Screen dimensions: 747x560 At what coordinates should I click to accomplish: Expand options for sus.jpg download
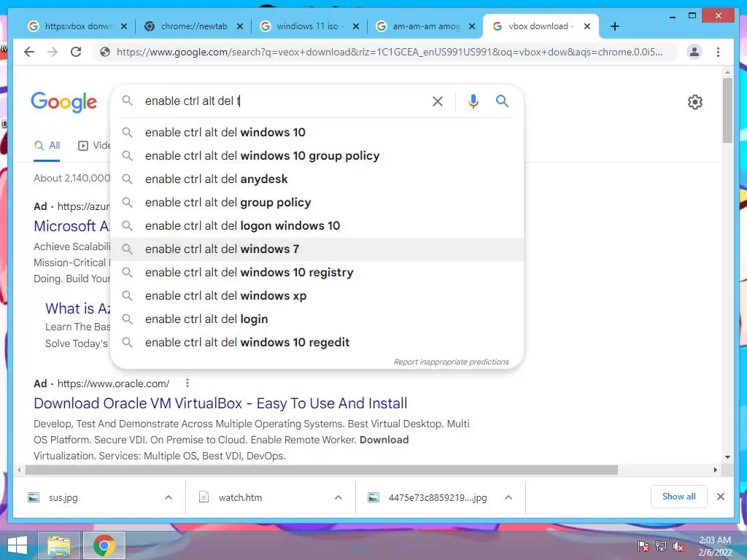point(169,497)
